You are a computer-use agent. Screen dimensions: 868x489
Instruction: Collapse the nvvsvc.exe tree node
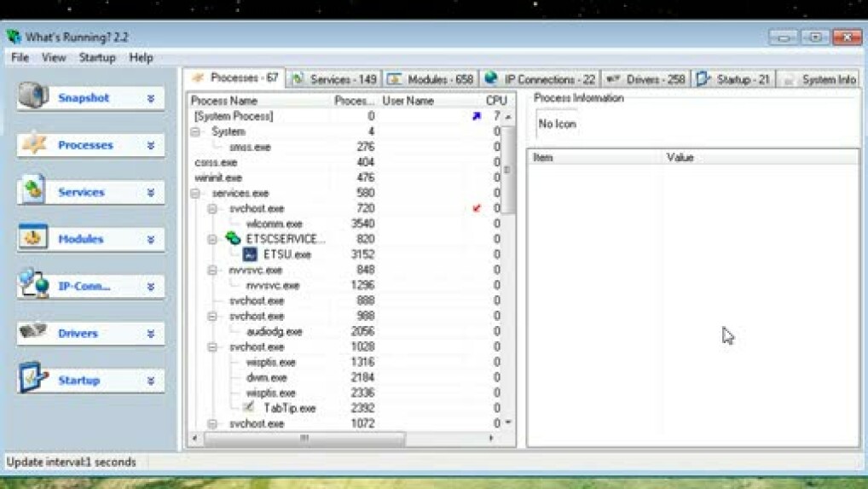[x=212, y=271]
